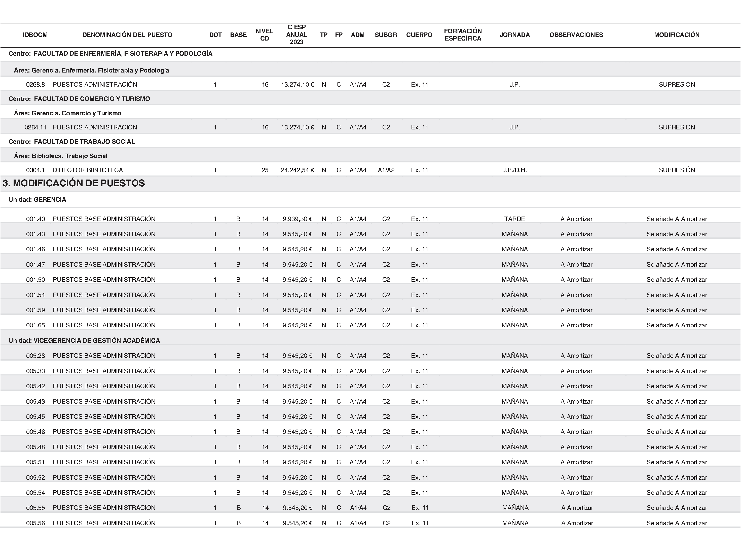
Task: Click Centro: FACULTAD DE TRABAJO SOCIAL
Action: (72, 142)
